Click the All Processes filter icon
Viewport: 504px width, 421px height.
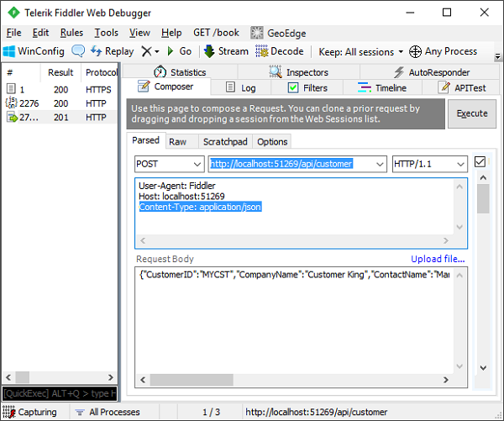tap(80, 412)
